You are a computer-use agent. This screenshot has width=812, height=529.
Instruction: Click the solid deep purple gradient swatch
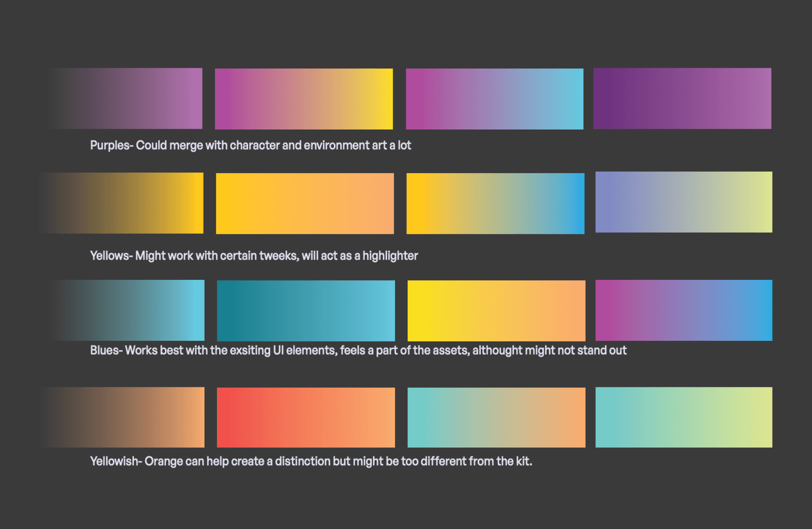pos(682,98)
